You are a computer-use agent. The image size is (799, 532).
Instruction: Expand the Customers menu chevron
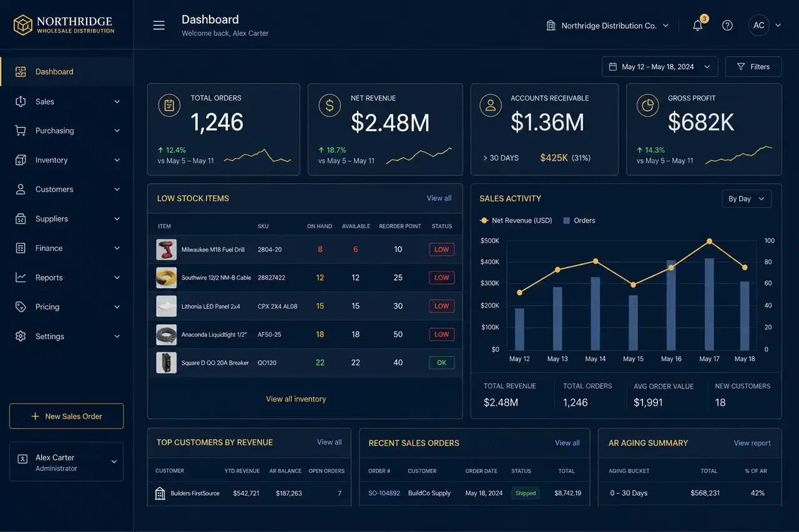point(117,190)
